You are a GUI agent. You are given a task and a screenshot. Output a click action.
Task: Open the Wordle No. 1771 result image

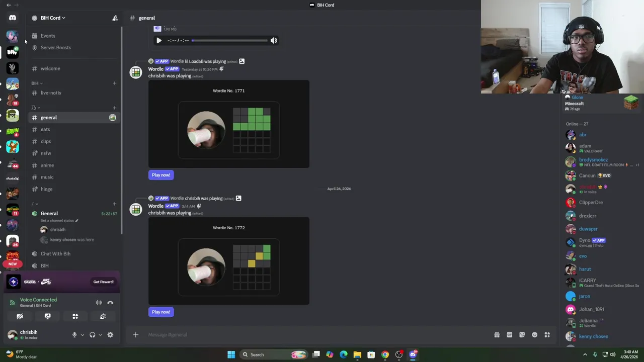click(229, 124)
